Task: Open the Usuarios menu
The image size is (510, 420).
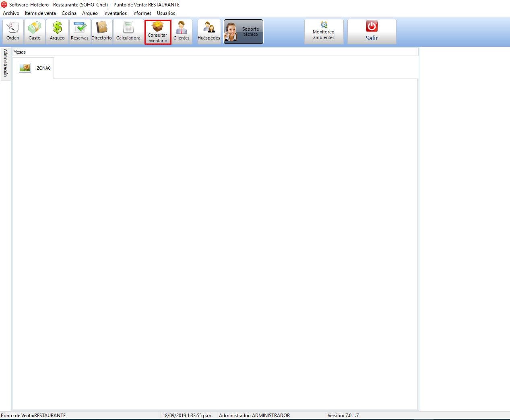Action: (166, 13)
